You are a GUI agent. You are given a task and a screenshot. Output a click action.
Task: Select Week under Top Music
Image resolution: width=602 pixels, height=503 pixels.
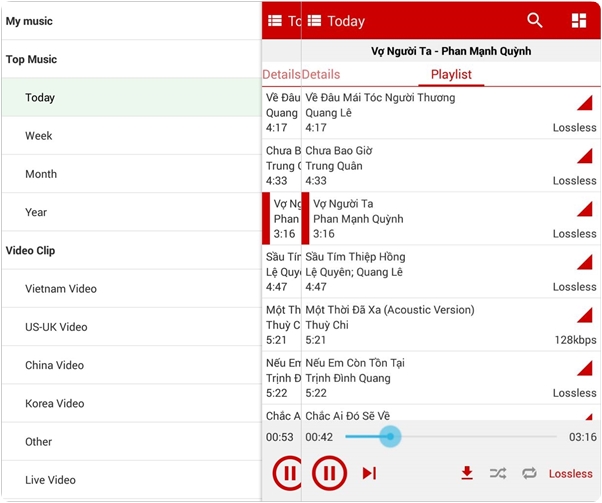click(x=39, y=136)
